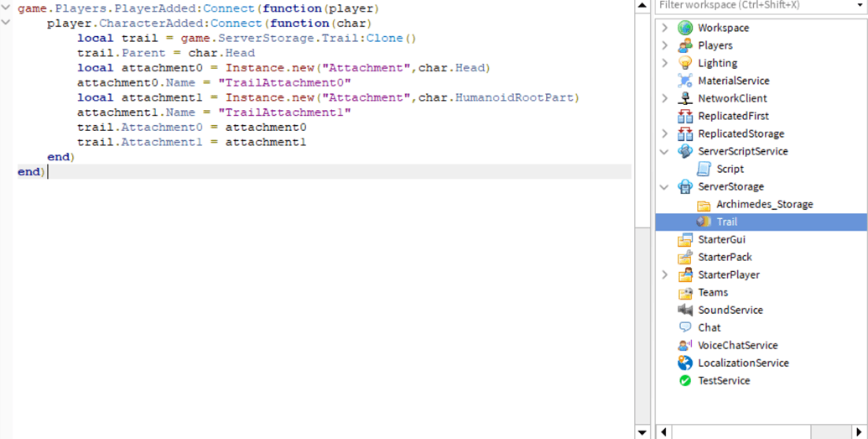Click the StarterPlayer icon

click(x=685, y=274)
